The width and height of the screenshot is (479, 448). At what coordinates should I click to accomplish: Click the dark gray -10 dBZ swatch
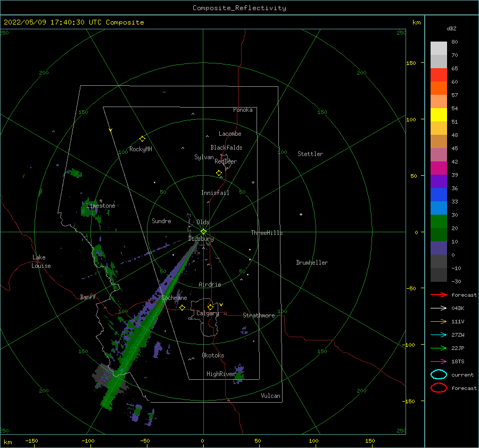click(x=439, y=275)
